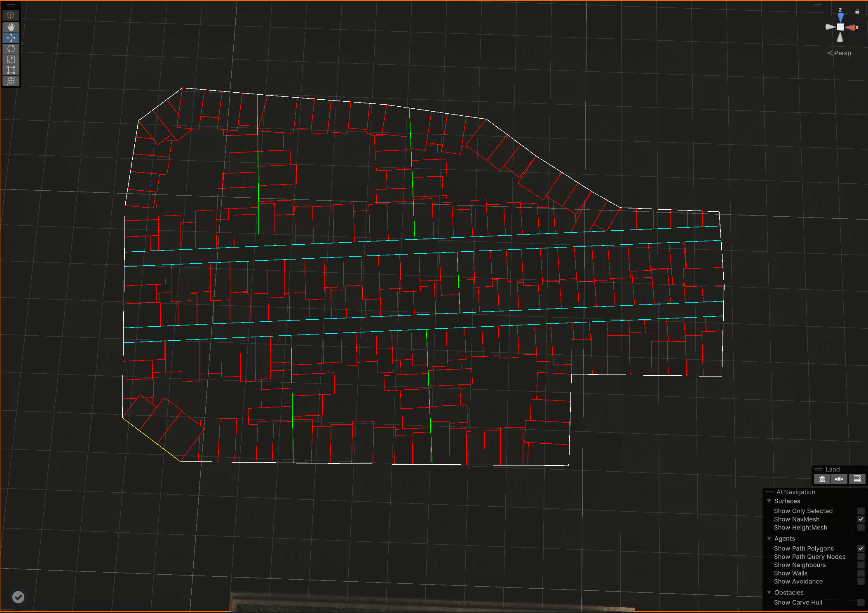Click the Surfaces section label
Image resolution: width=868 pixels, height=613 pixels.
point(787,501)
